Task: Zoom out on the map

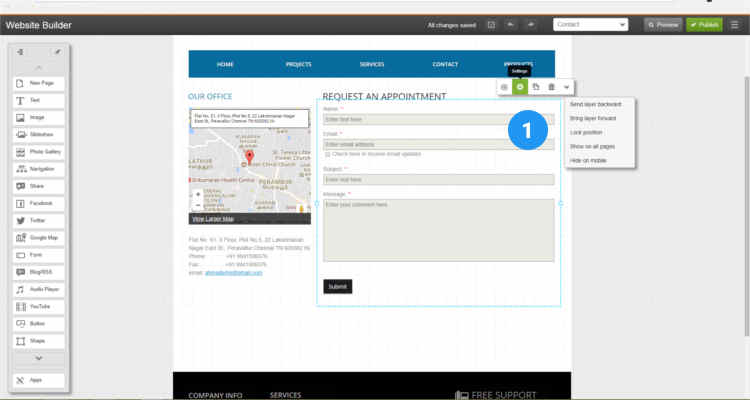Action: (198, 205)
